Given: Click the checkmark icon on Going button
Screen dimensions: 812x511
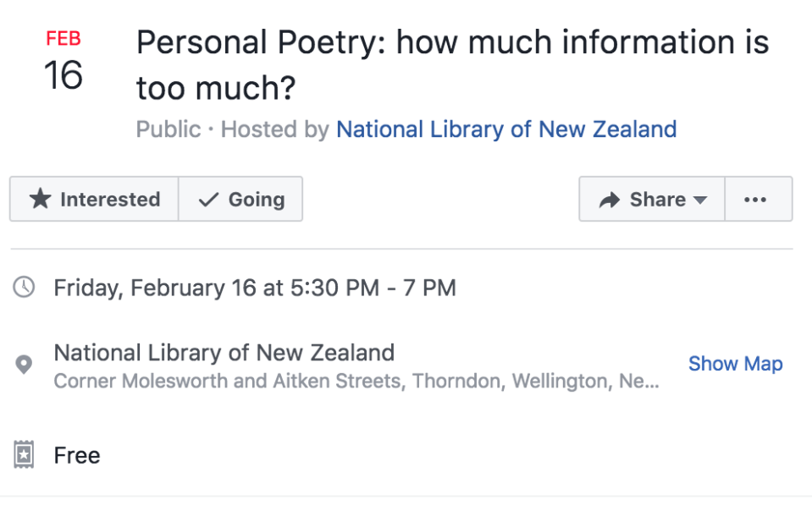Looking at the screenshot, I should point(207,200).
